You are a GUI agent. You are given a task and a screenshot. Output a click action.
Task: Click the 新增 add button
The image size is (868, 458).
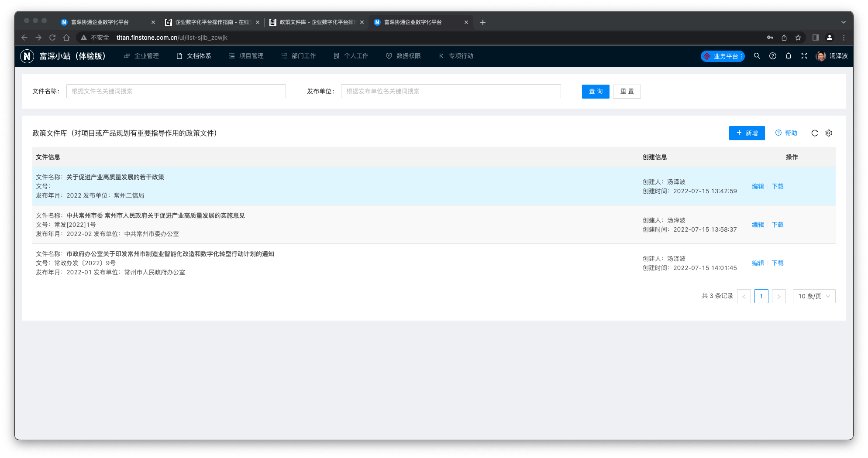click(x=747, y=133)
